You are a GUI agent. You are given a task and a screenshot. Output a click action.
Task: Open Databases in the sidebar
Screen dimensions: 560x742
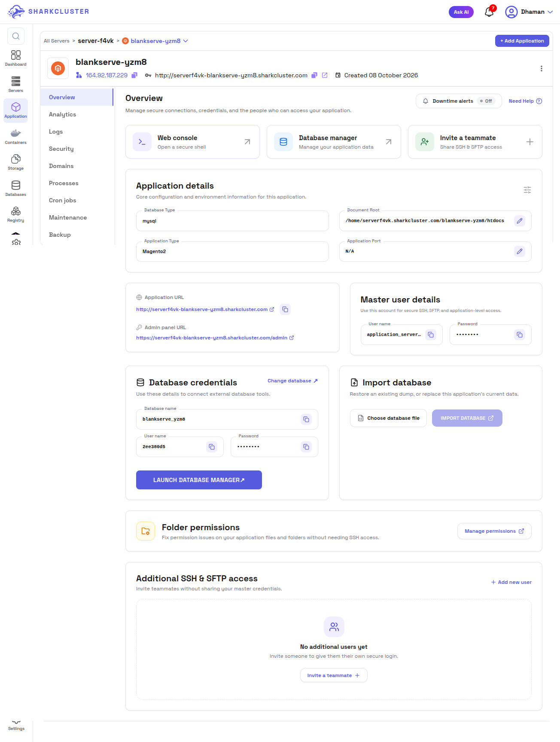tap(16, 188)
